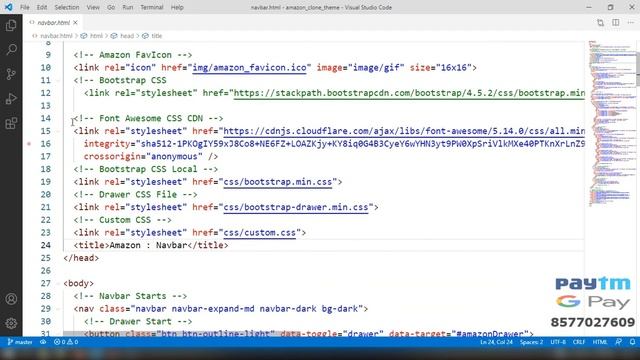The width and height of the screenshot is (640, 360).
Task: Follow the stackpath bootstrapcdn URL link
Action: [x=409, y=93]
